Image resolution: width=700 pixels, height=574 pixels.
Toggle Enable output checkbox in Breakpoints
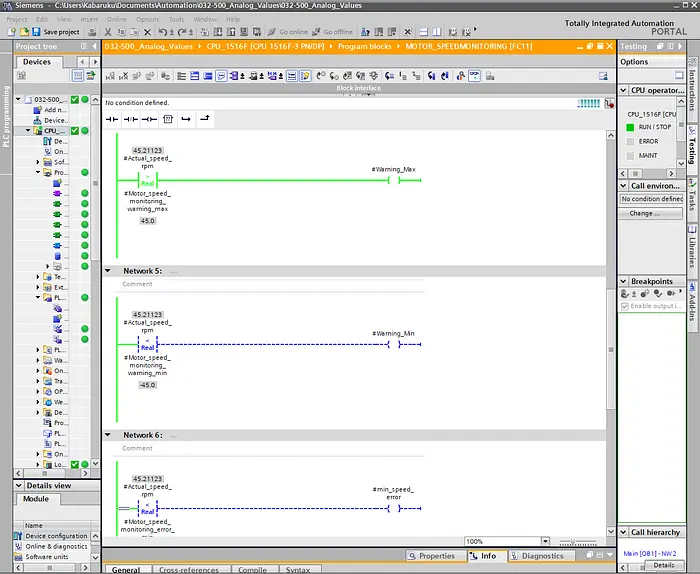point(625,306)
